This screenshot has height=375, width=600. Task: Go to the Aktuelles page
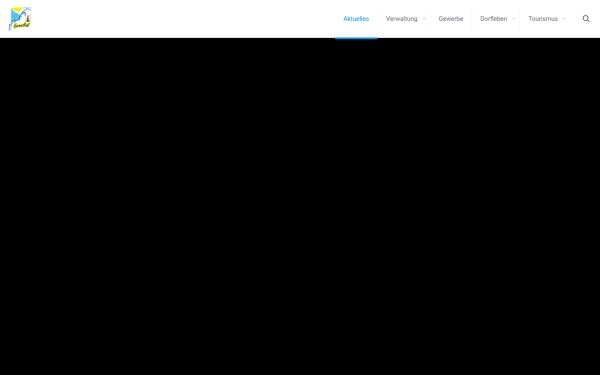(356, 19)
